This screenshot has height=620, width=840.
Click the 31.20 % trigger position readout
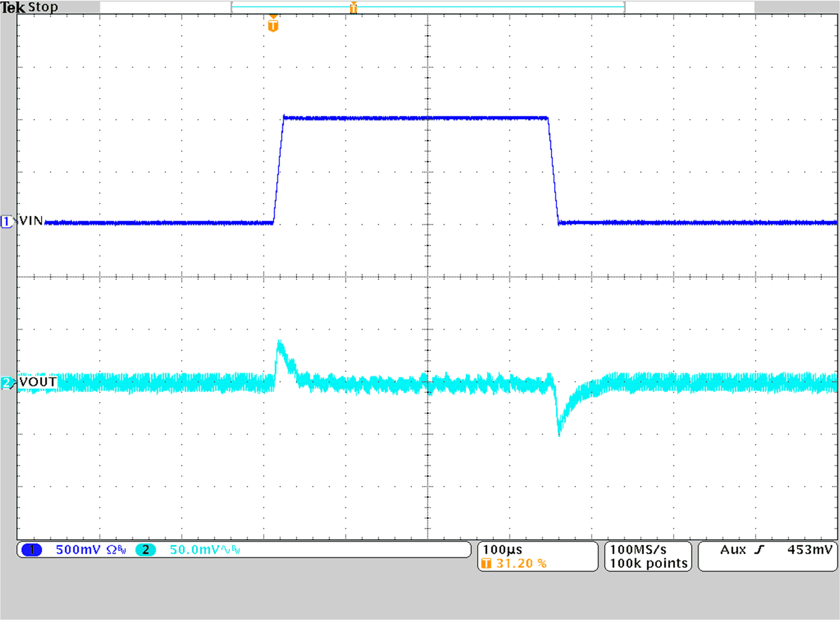[521, 564]
